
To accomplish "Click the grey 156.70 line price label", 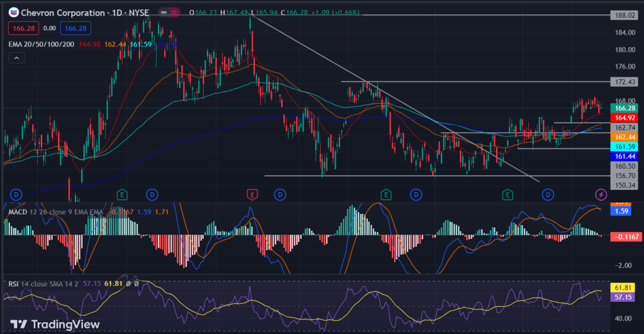I will click(625, 175).
